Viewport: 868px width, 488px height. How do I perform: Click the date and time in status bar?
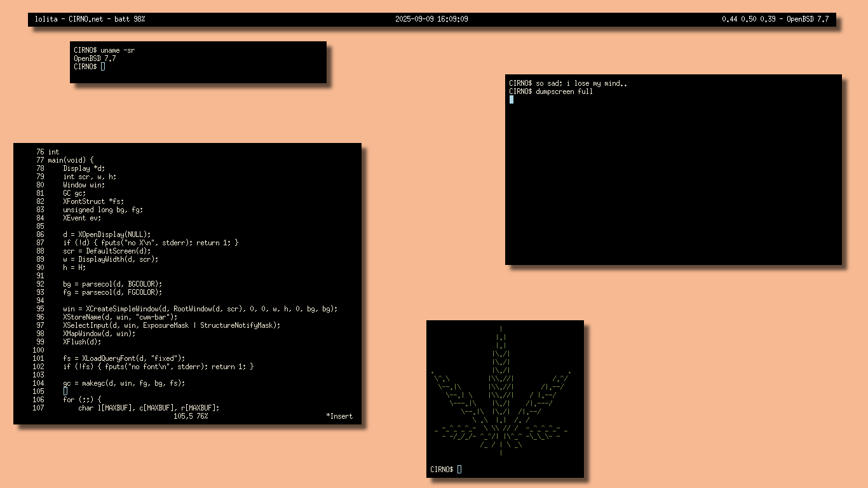431,19
